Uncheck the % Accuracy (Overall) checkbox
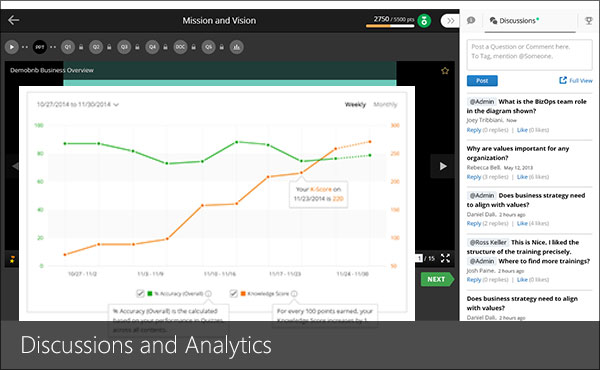 click(x=140, y=293)
